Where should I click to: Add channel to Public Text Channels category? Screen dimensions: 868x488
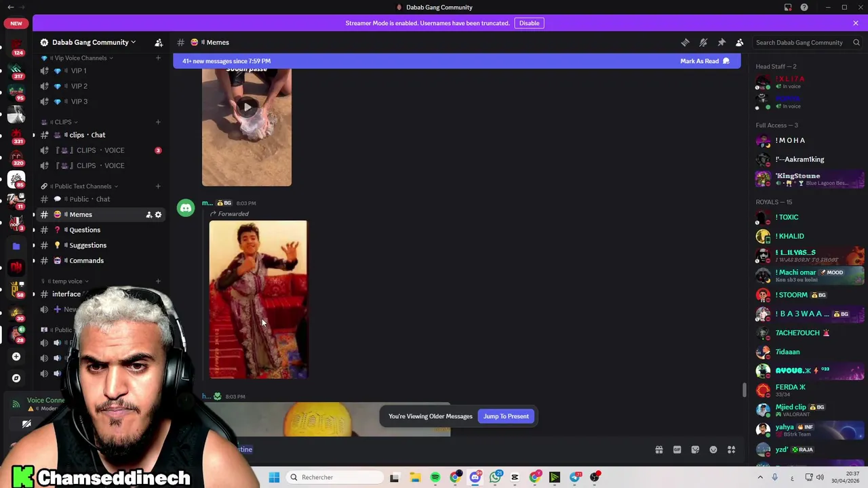[158, 186]
